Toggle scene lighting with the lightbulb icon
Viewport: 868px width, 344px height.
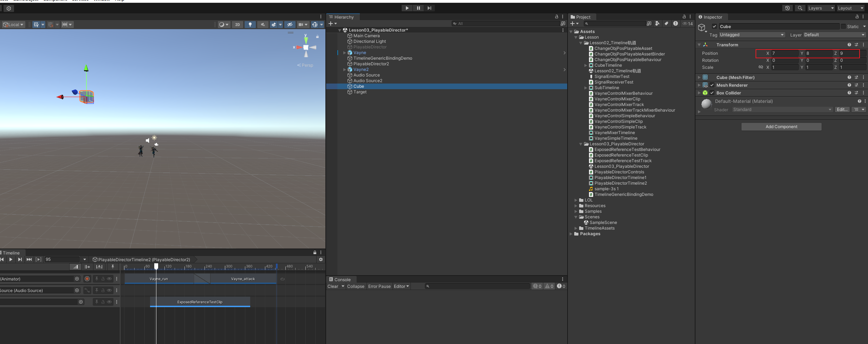click(x=250, y=25)
